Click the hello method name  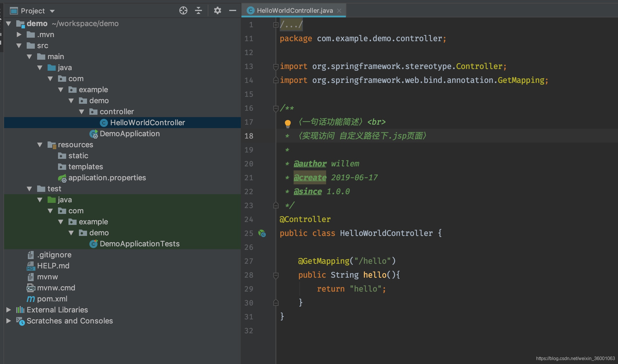pyautogui.click(x=375, y=275)
